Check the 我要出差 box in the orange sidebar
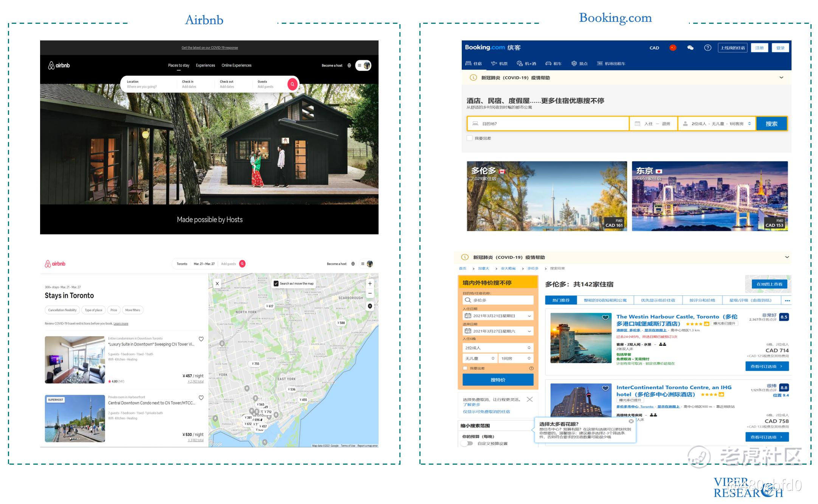 pyautogui.click(x=465, y=368)
